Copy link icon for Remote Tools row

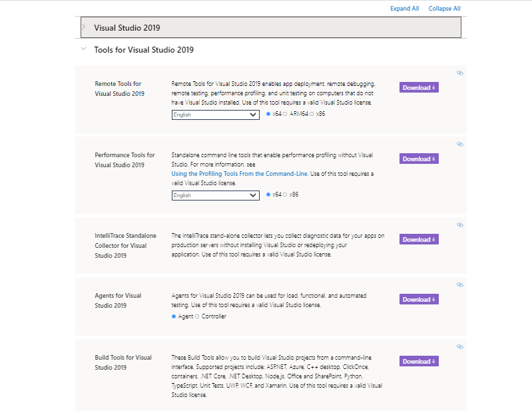(459, 73)
